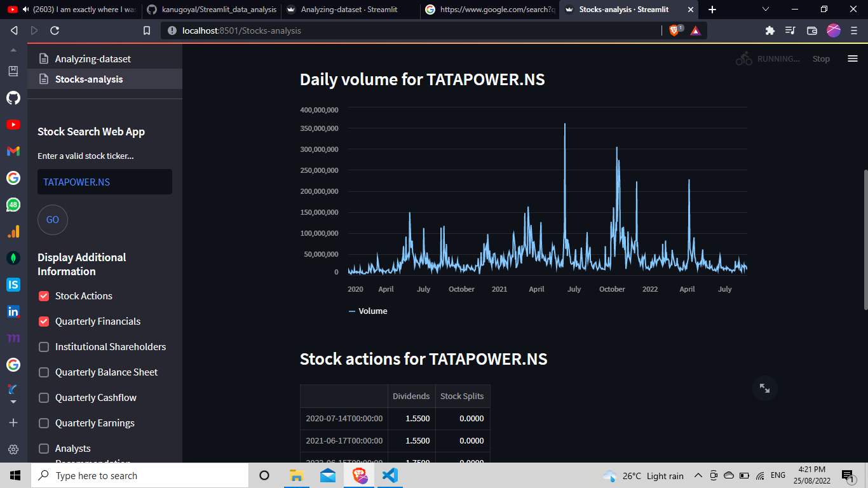Image resolution: width=868 pixels, height=488 pixels.
Task: Close the Stocks-analysis tab
Action: coord(691,10)
